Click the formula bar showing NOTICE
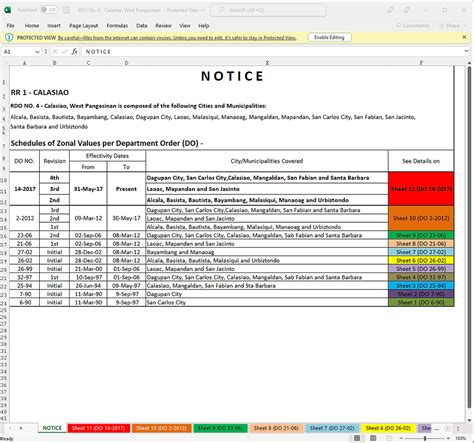 point(272,52)
